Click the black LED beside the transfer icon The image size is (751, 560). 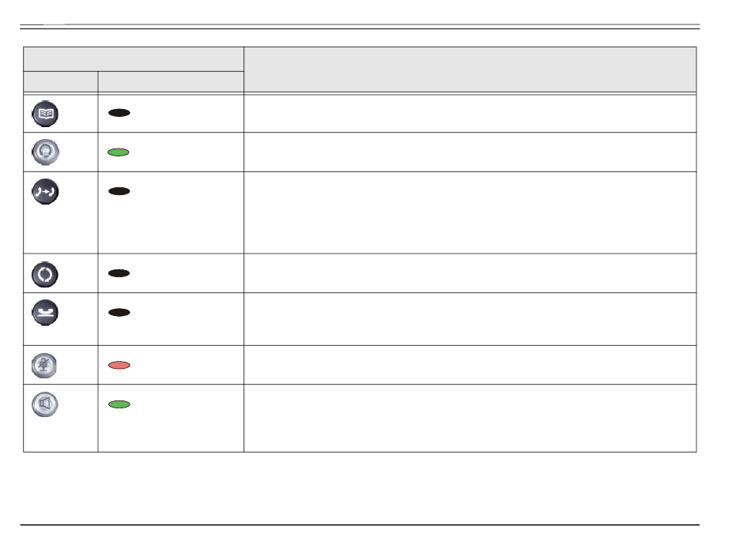119,191
